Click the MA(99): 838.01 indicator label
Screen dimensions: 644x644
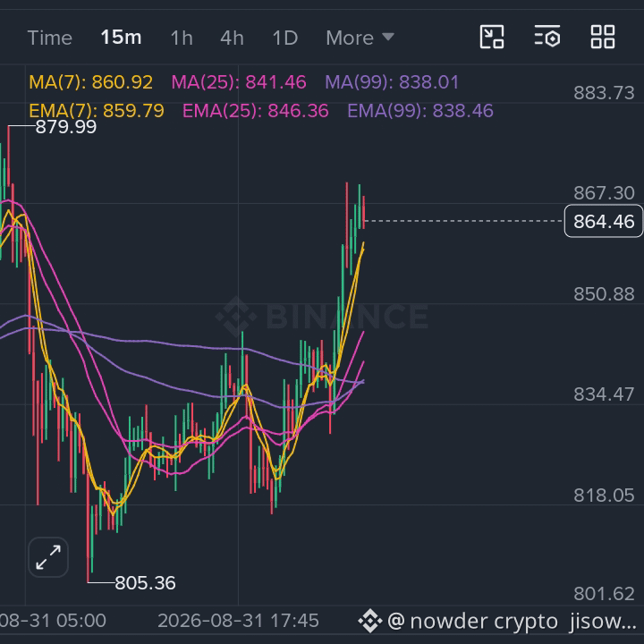[x=392, y=82]
